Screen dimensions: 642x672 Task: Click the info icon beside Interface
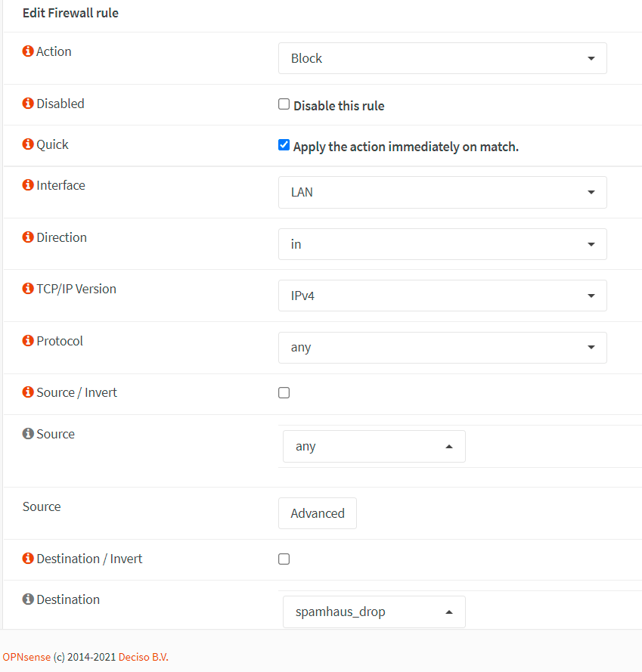coord(28,185)
